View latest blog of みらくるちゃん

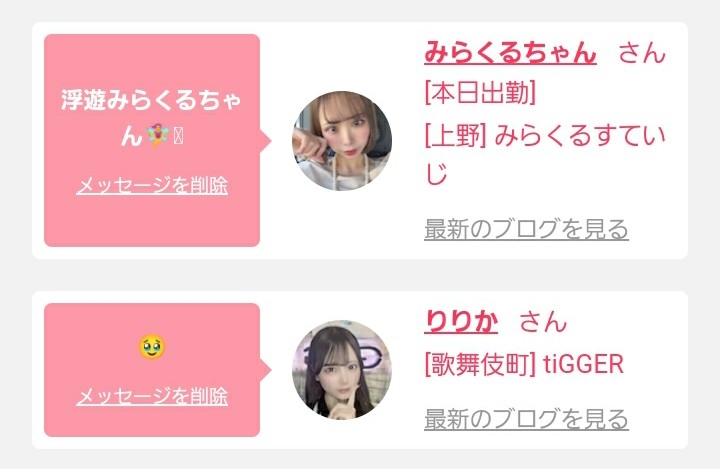(526, 229)
